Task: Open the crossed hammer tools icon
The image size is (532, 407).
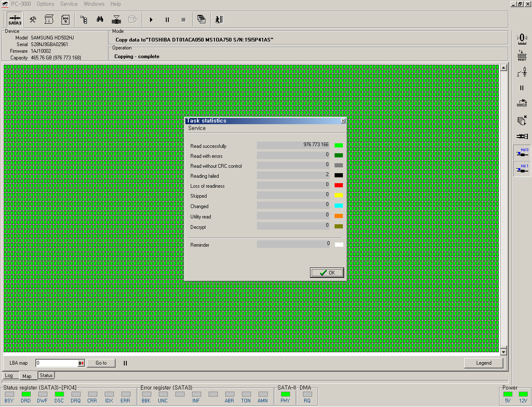Action: point(33,20)
